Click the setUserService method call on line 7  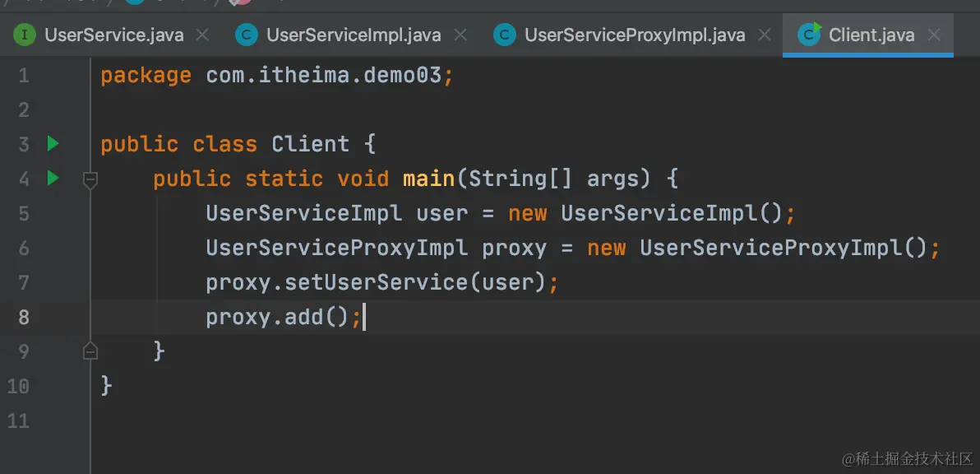point(376,282)
